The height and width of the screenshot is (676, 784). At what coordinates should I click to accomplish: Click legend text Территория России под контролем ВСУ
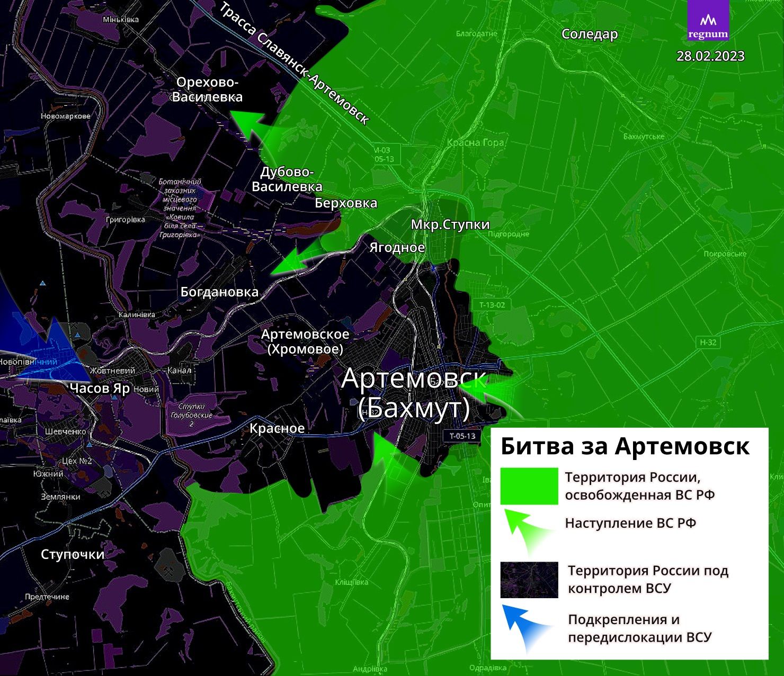(x=648, y=580)
